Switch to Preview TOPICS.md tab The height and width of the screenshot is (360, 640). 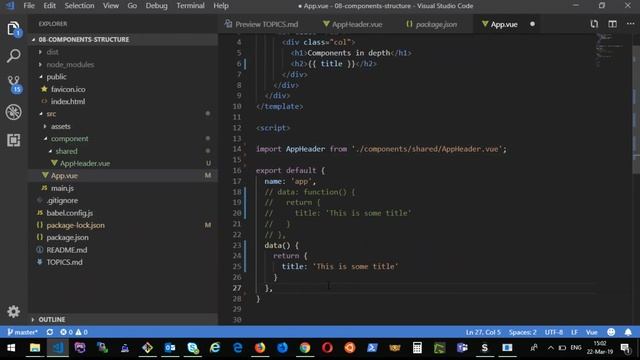[261, 24]
